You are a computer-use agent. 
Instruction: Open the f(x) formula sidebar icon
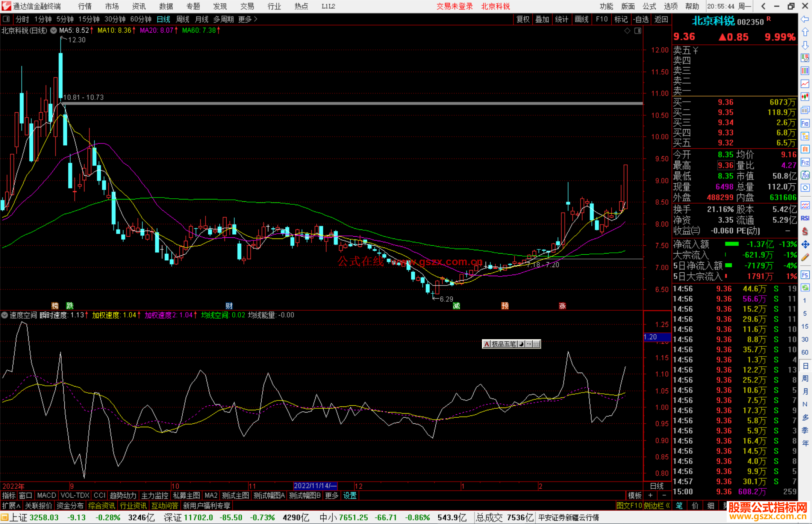tap(805, 175)
